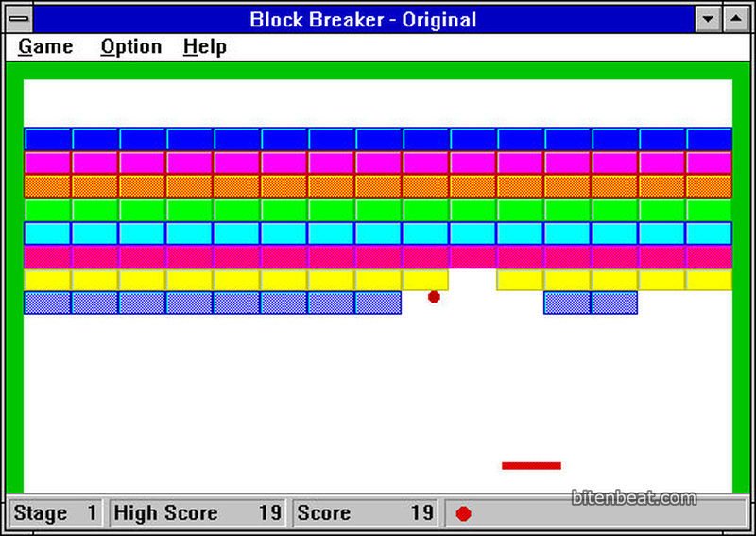Click the leftmost blue brick in the top row

tap(47, 139)
